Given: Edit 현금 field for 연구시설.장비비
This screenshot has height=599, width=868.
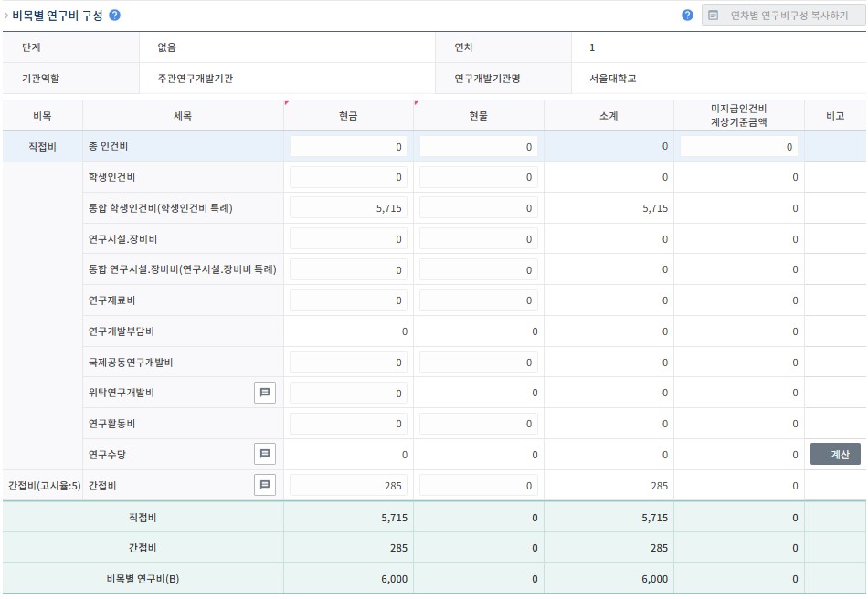Looking at the screenshot, I should click(348, 239).
